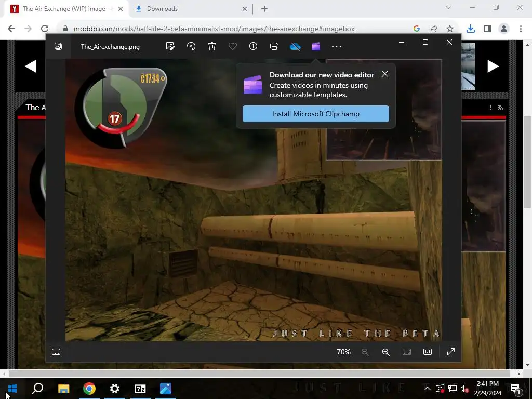Open Chrome downloads tray icon

[x=471, y=29]
